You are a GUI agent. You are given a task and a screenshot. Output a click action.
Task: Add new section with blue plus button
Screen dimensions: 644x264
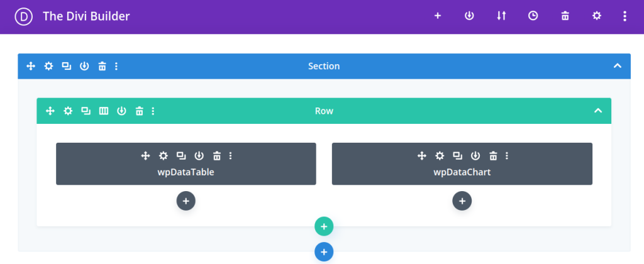point(324,252)
